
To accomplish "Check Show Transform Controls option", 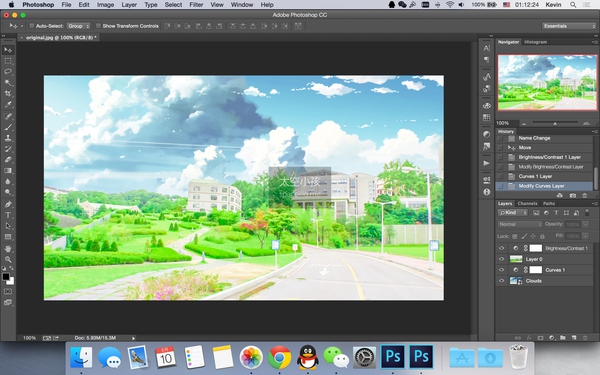I will 98,26.
